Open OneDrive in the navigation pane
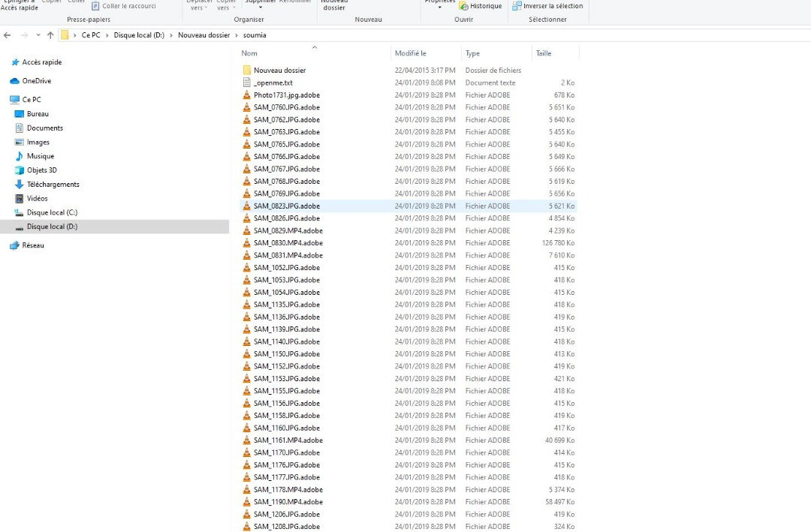 click(x=37, y=80)
